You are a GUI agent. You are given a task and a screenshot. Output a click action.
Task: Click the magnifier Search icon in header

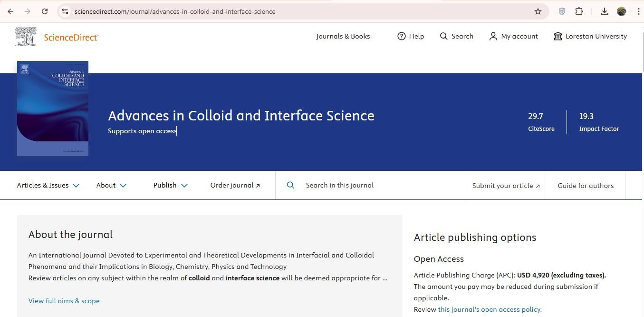click(444, 36)
